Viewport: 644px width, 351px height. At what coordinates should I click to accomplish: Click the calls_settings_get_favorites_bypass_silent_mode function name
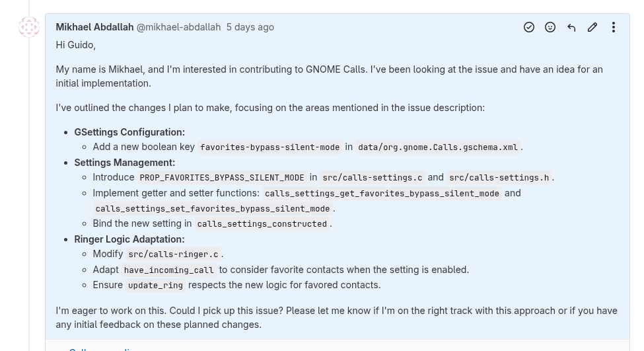point(382,193)
